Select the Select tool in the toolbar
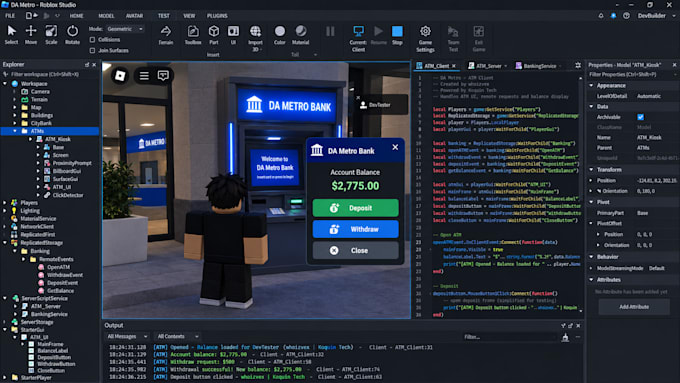 (11, 34)
